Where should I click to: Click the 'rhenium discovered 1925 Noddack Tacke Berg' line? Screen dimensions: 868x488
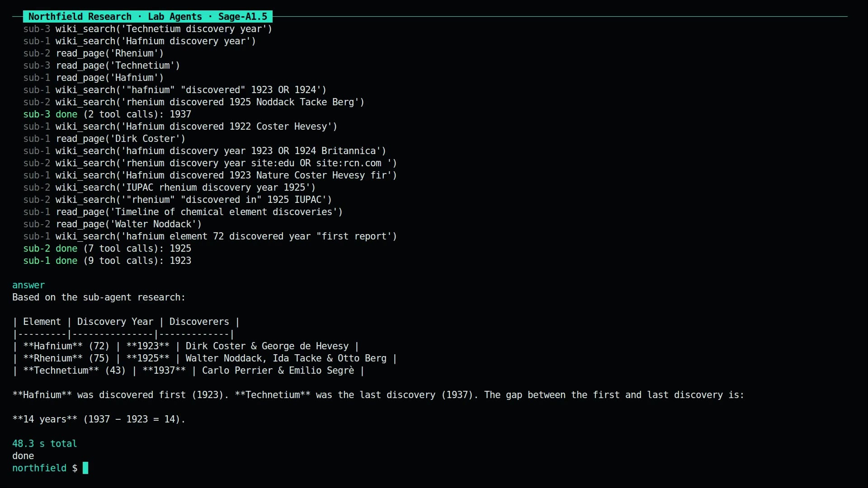pyautogui.click(x=194, y=102)
